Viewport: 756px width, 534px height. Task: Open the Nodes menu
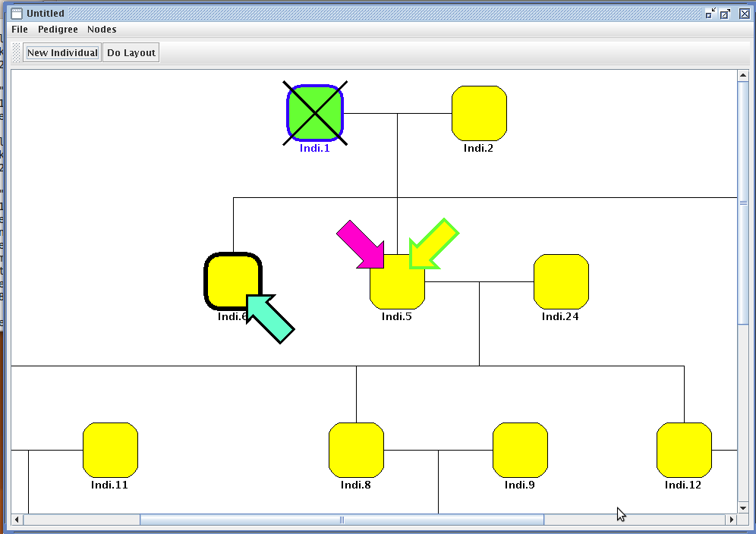pyautogui.click(x=102, y=30)
